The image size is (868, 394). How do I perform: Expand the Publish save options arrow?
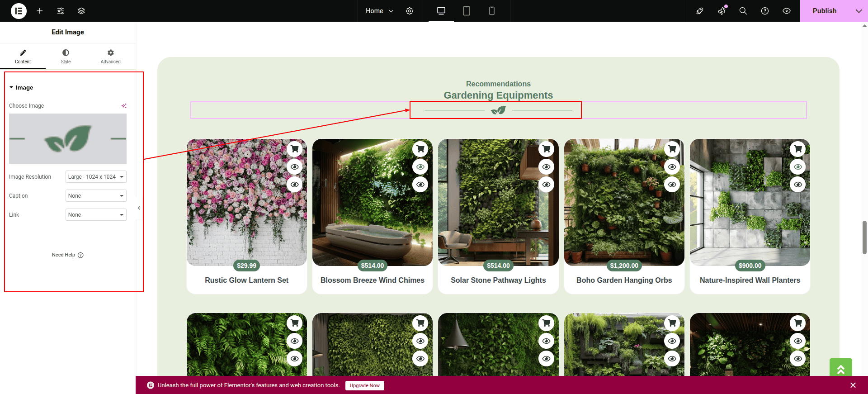(859, 11)
